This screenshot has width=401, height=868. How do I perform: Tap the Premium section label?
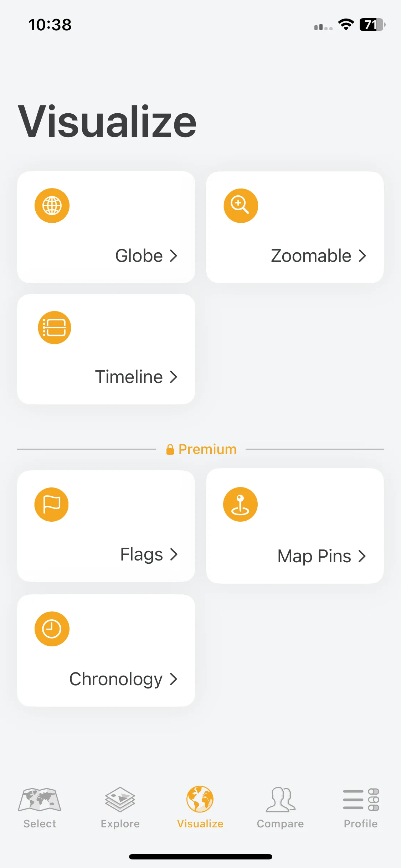point(207,449)
